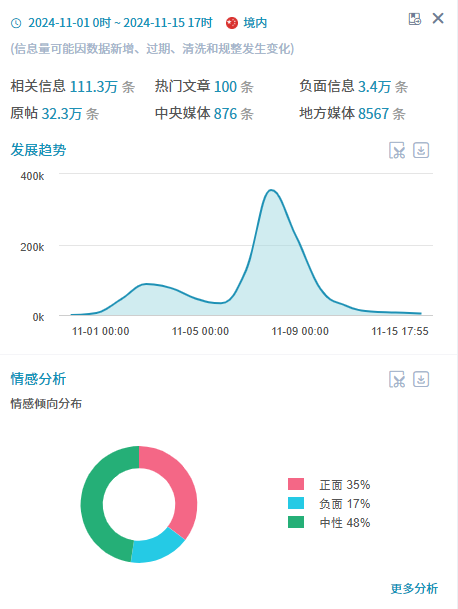Open the 相关信息 111.3万 count
The height and width of the screenshot is (609, 458).
(94, 86)
